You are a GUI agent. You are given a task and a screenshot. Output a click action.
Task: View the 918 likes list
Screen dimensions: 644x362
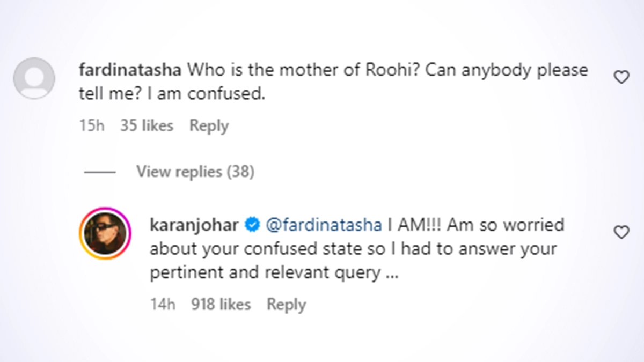point(221,305)
